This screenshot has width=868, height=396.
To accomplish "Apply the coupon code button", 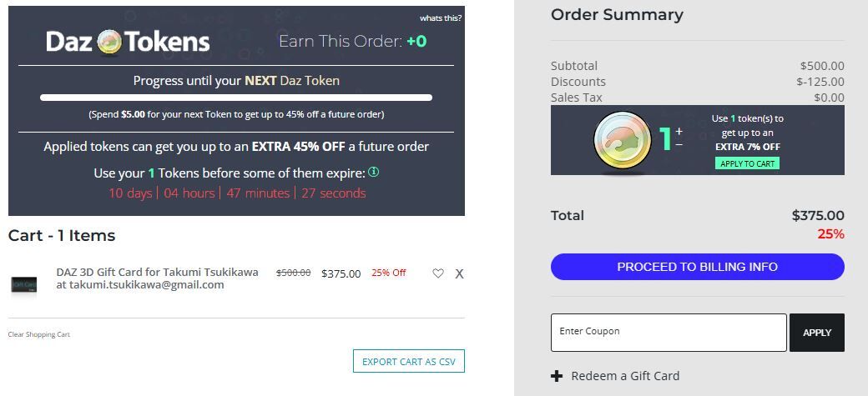I will click(x=817, y=333).
